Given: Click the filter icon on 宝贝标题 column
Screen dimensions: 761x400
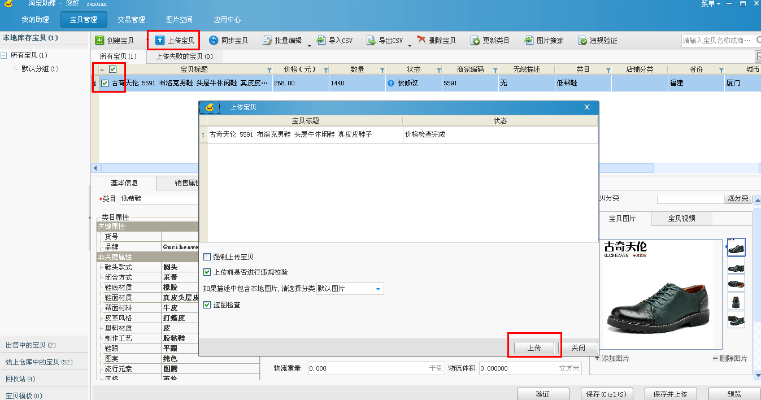Looking at the screenshot, I should point(269,70).
